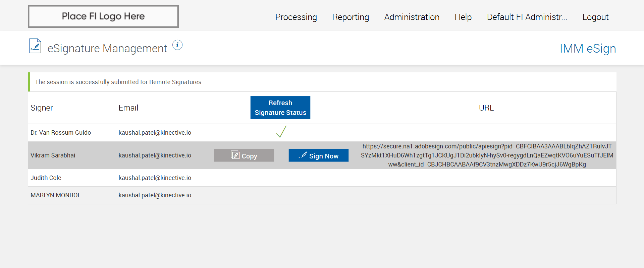Click the Place FI Logo Here banner

[103, 16]
